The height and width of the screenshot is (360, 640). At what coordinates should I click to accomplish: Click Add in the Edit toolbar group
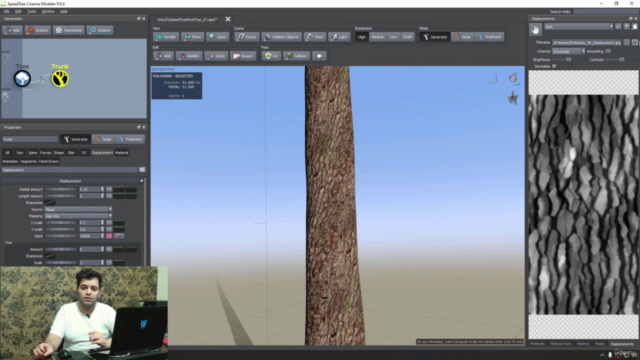(x=163, y=56)
